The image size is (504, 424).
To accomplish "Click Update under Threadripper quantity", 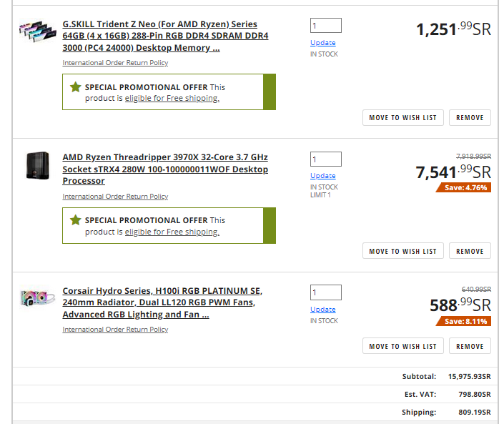I will [x=322, y=176].
